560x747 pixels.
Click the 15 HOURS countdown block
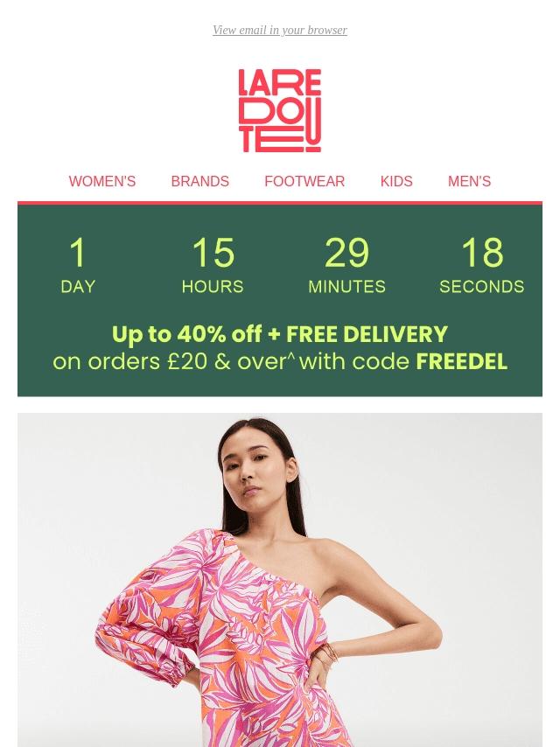click(x=213, y=265)
